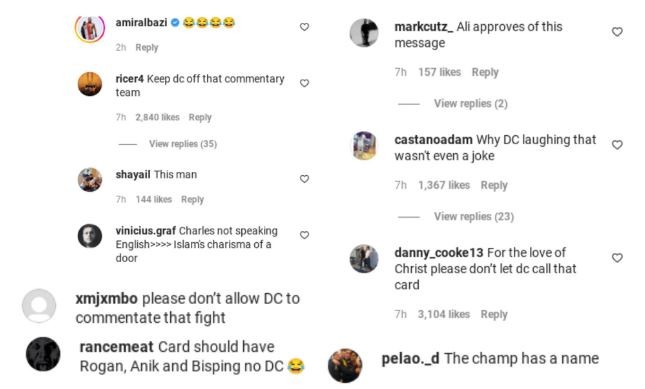
Task: Expand 35 replies under ricer4's comment
Action: point(183,144)
